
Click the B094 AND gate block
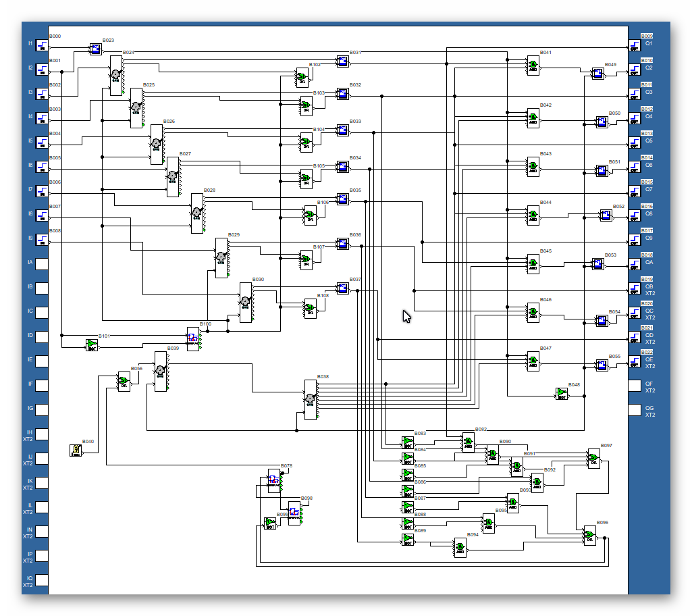point(460,548)
